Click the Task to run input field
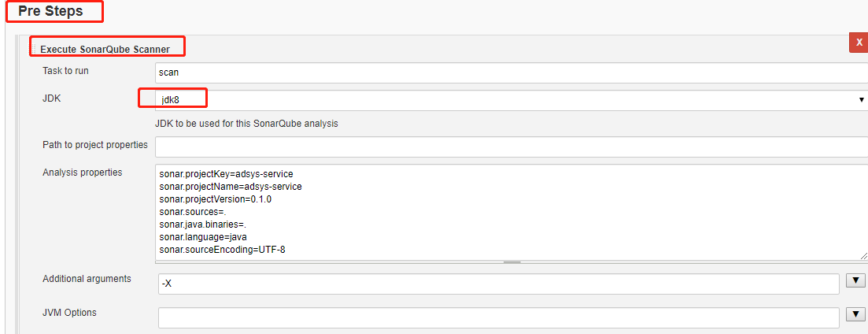Image resolution: width=868 pixels, height=334 pixels. (512, 72)
